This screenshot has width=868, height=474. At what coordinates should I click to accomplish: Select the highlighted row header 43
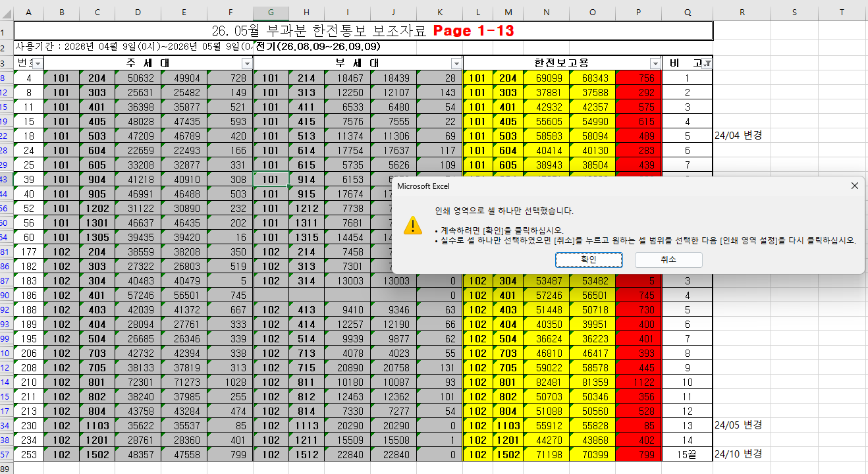[7, 179]
